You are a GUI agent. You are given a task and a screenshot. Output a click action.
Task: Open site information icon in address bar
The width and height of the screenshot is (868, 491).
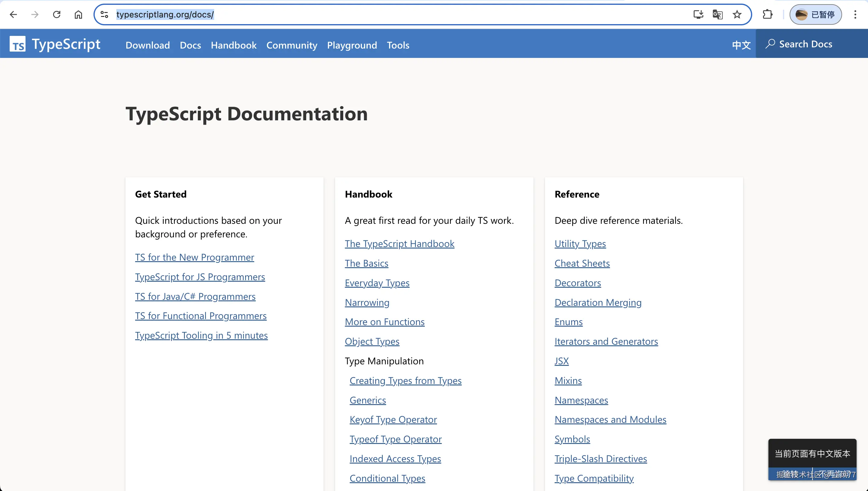[105, 14]
